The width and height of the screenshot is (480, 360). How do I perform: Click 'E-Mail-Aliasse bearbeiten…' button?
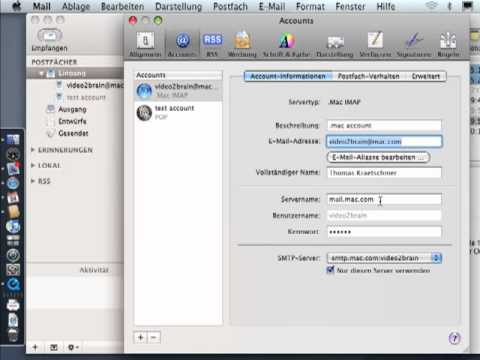pyautogui.click(x=378, y=157)
